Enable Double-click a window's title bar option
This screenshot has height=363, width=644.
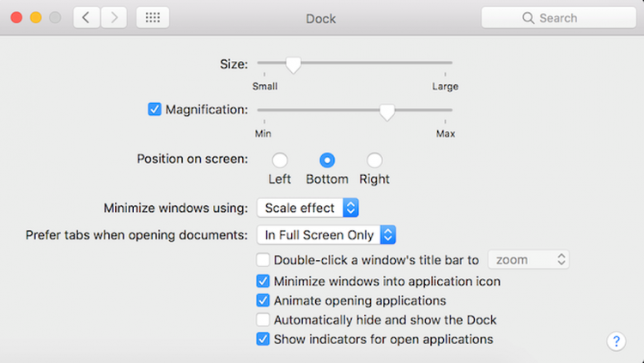pos(263,259)
